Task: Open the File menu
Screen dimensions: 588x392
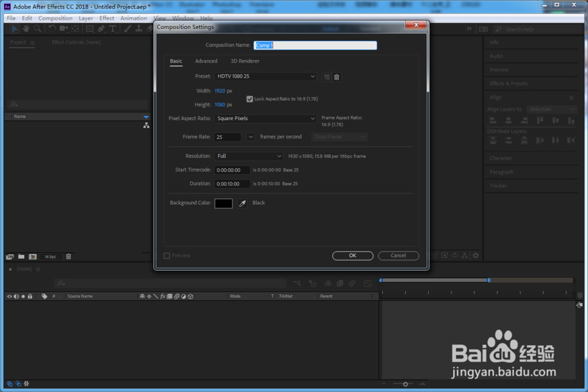Action: coord(11,18)
